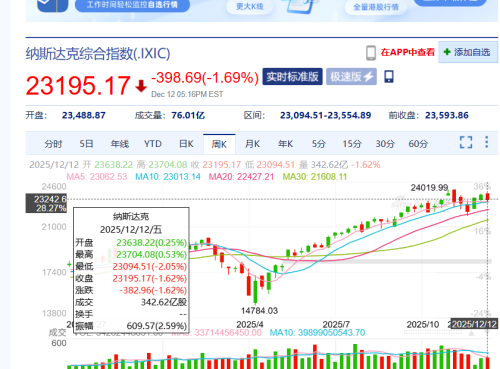Screen dimensions: 500x369
Task: Open the three-dot chart options menu
Action: pos(487,142)
